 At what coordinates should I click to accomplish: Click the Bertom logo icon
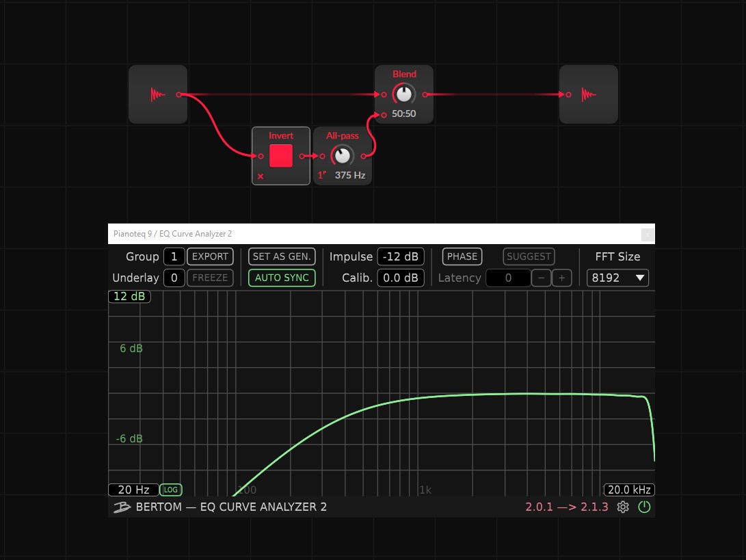click(x=122, y=507)
